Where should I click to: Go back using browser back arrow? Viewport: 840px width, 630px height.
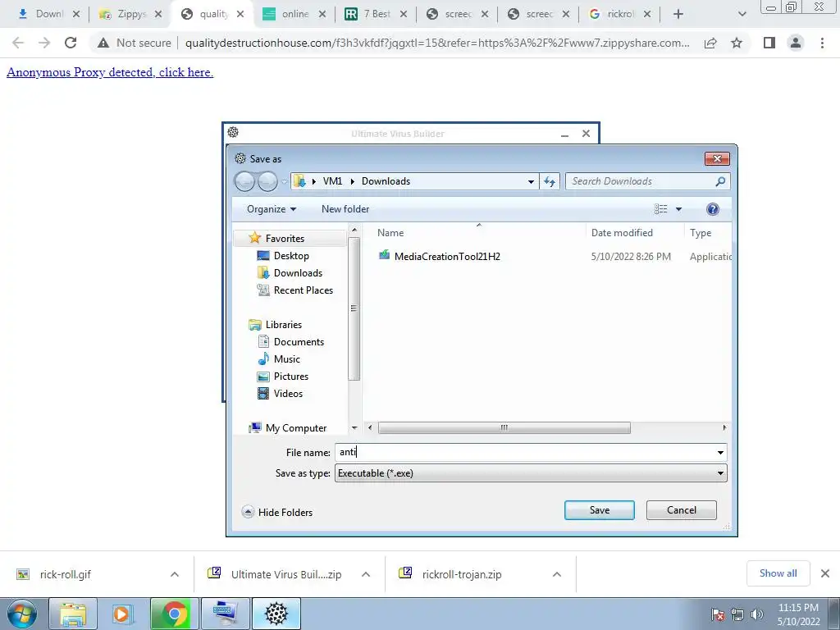[18, 43]
